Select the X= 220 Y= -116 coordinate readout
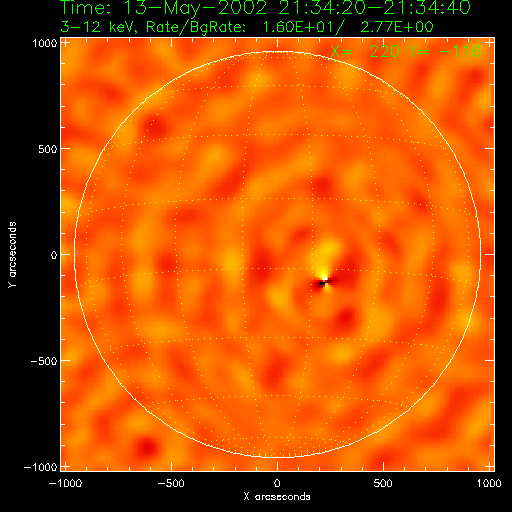Screen dimensions: 512x512 (406, 51)
